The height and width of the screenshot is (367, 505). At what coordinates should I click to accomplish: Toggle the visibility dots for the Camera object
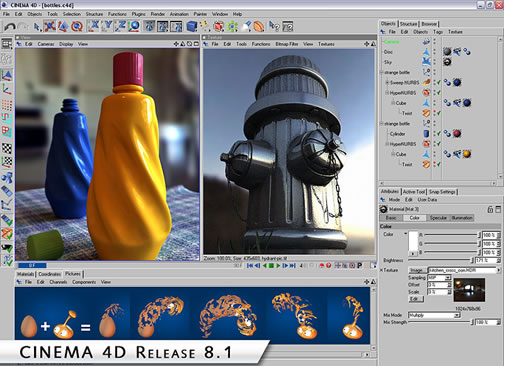[x=434, y=42]
